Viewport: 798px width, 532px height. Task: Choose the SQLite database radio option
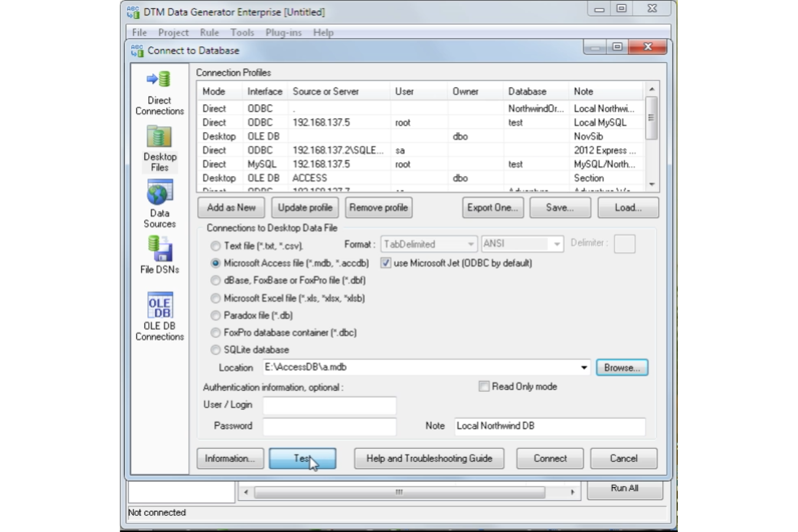(x=216, y=350)
